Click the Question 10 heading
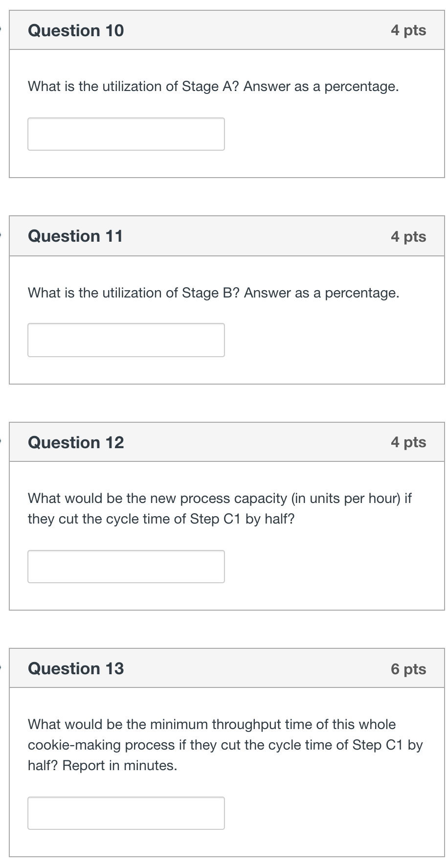448x868 pixels. 76,30
